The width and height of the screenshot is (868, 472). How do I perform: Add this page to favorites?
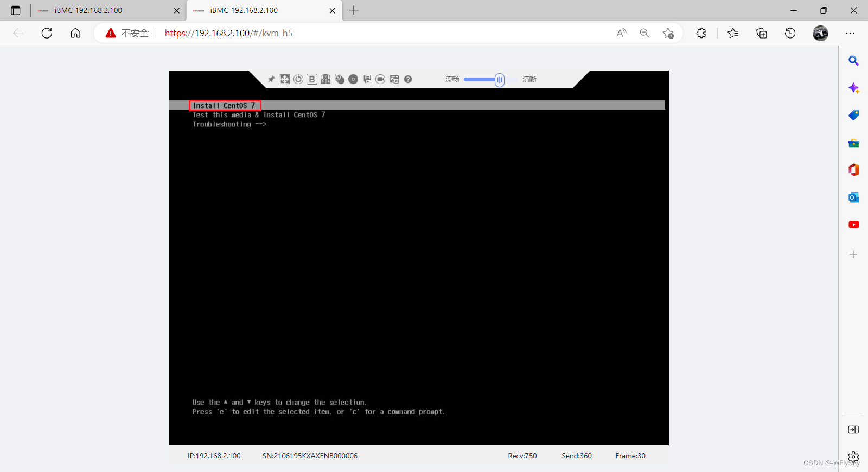[668, 33]
